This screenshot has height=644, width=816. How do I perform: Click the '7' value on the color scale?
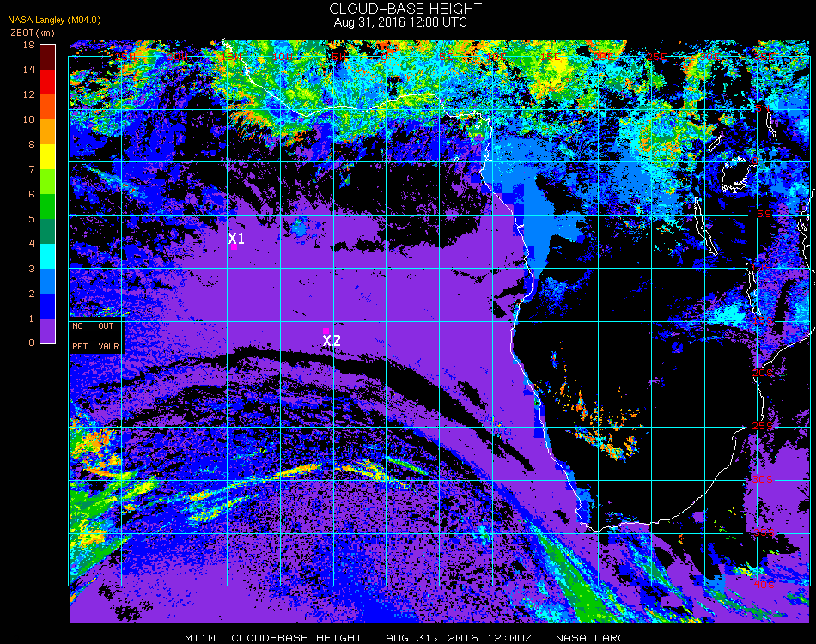coord(32,169)
